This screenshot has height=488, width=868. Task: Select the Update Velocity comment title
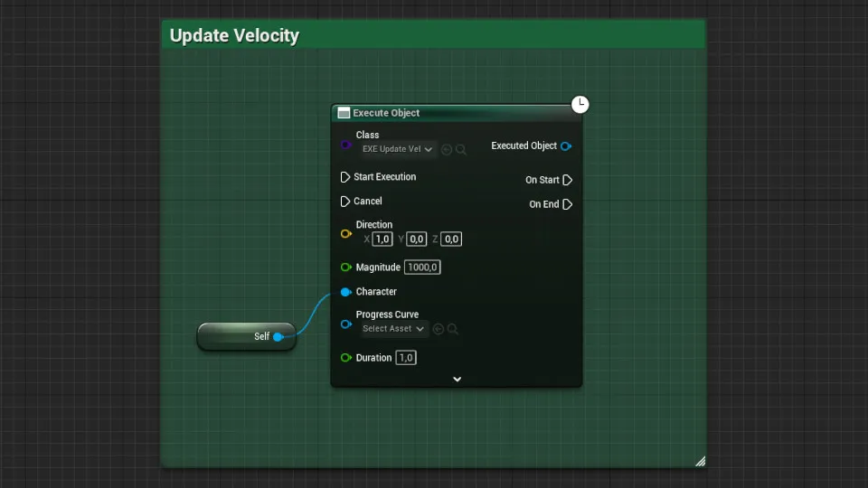tap(234, 35)
